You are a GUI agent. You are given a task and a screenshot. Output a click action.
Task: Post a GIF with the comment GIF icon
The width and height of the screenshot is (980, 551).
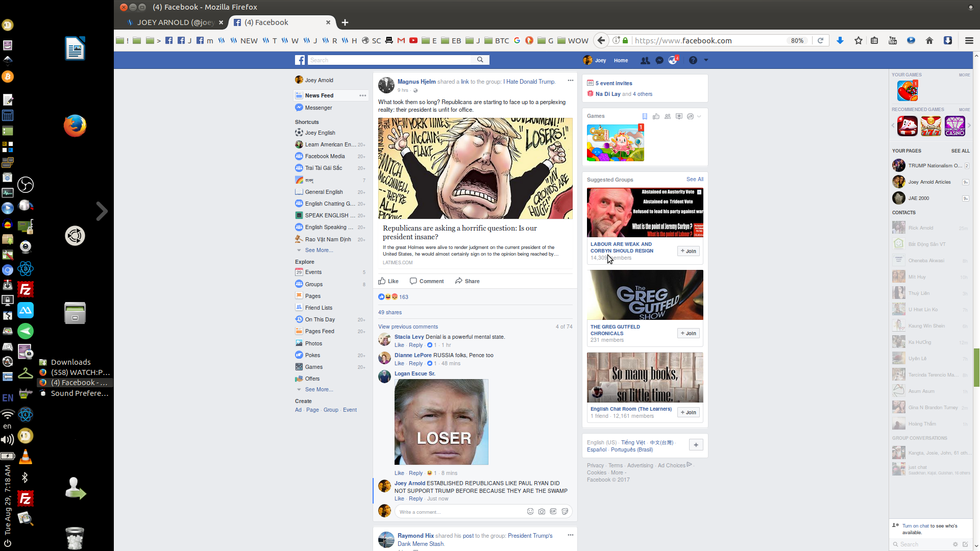pos(553,511)
